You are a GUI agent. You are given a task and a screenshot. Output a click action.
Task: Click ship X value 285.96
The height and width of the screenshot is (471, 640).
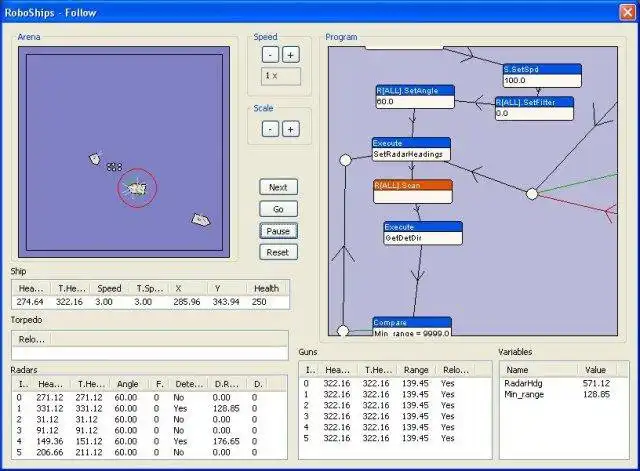[187, 302]
